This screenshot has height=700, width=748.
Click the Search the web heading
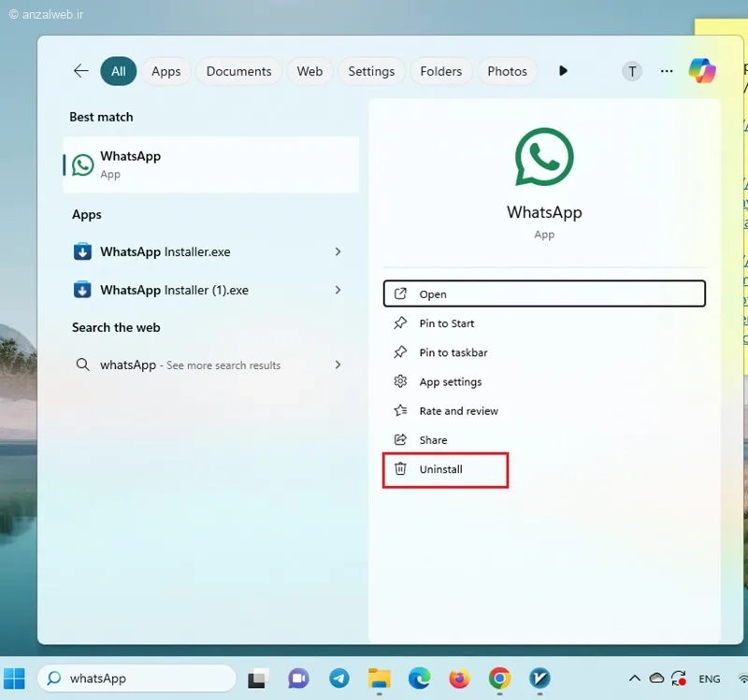click(116, 328)
